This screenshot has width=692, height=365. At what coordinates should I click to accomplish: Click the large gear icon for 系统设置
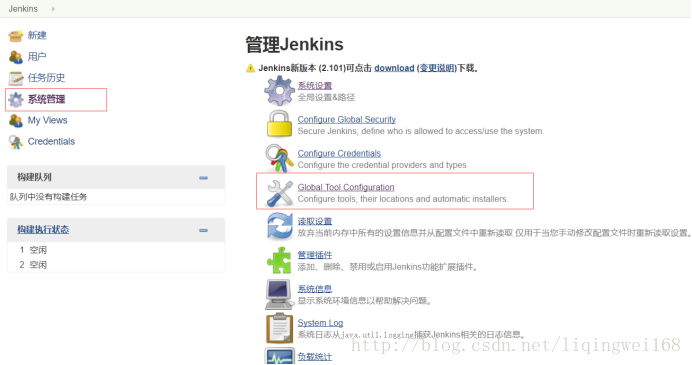[x=279, y=90]
